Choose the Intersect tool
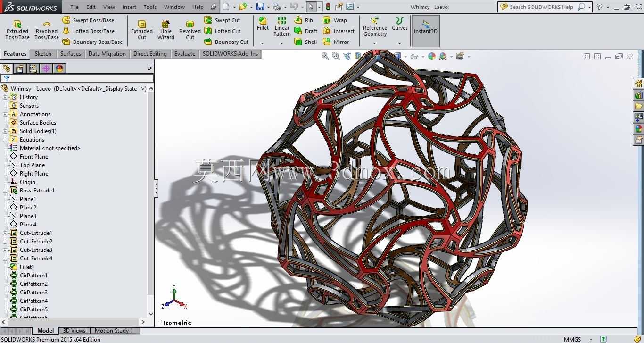Image resolution: width=644 pixels, height=343 pixels. point(339,31)
